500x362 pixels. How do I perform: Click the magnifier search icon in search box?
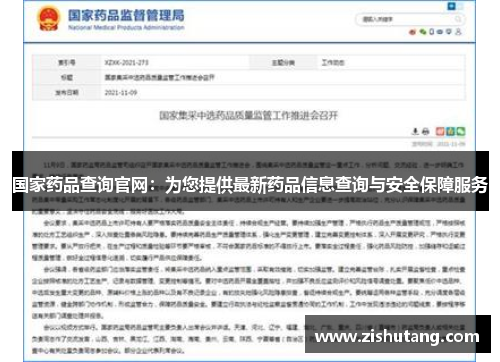pos(458,19)
